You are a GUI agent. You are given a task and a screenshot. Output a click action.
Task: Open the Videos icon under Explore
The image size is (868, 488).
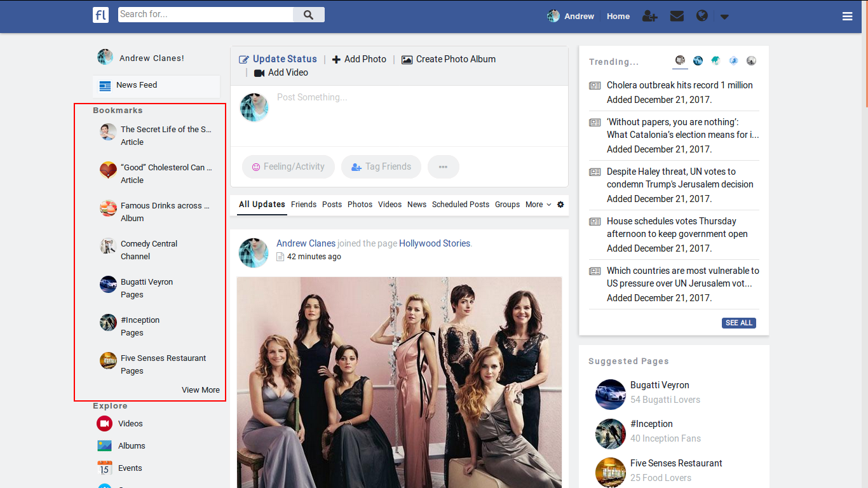tap(104, 423)
